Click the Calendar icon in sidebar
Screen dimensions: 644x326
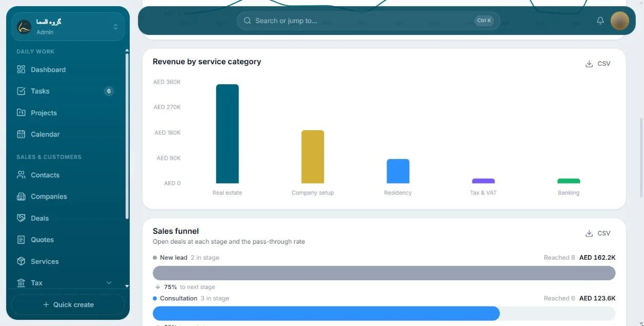[x=21, y=134]
